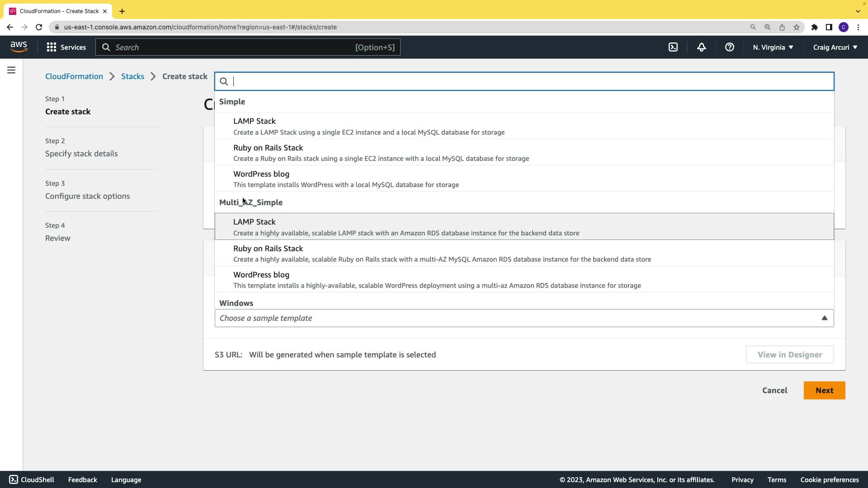The height and width of the screenshot is (488, 868).
Task: Open the browser extensions puzzle icon
Action: (814, 27)
